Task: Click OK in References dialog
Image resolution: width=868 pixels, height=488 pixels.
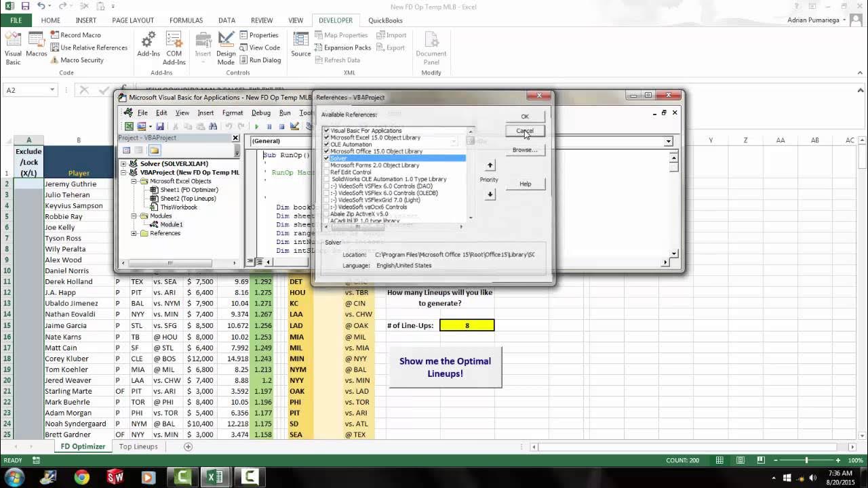Action: click(x=525, y=117)
